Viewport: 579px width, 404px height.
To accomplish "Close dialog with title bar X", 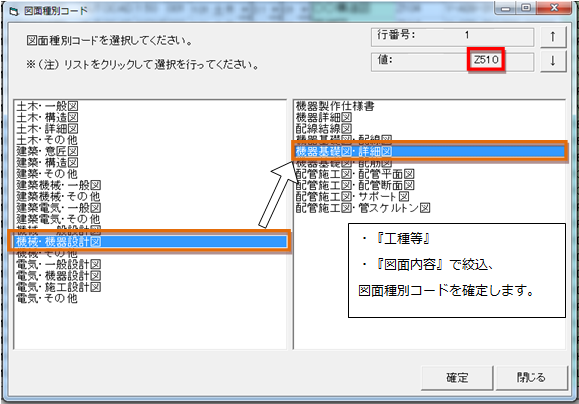I will (x=554, y=8).
